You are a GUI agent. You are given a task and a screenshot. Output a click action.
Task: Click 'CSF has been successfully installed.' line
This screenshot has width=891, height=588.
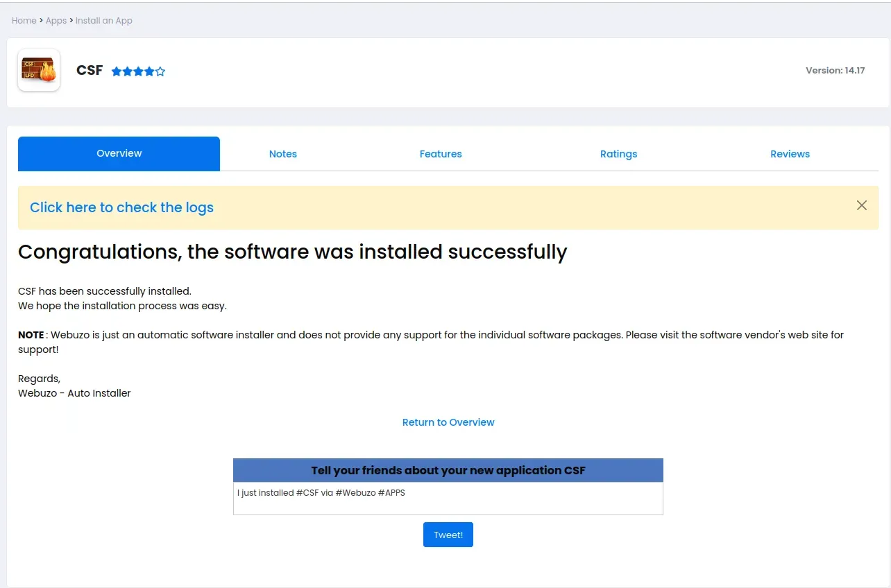click(104, 291)
